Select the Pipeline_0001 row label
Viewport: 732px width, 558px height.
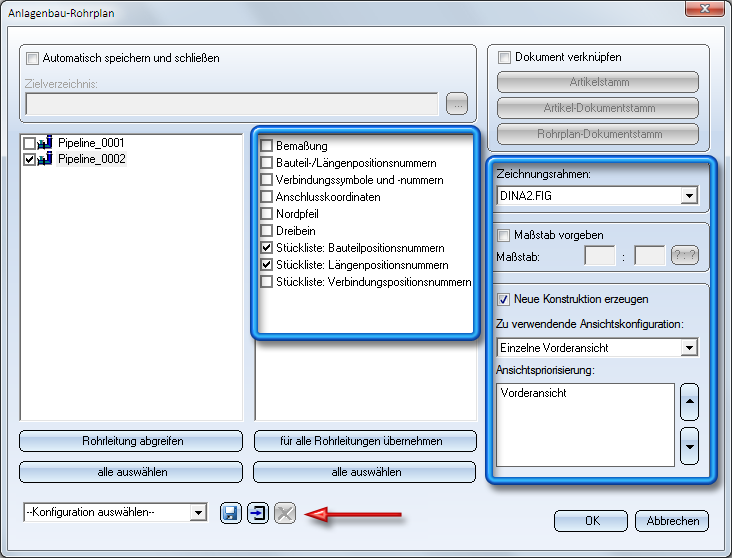(x=91, y=143)
